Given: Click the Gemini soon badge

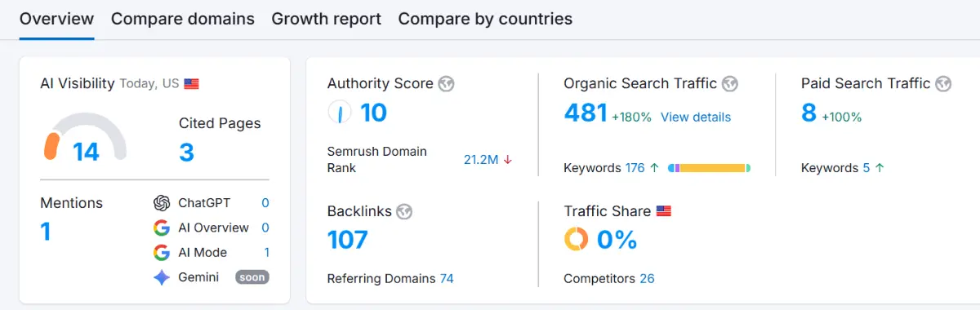Looking at the screenshot, I should (x=252, y=277).
